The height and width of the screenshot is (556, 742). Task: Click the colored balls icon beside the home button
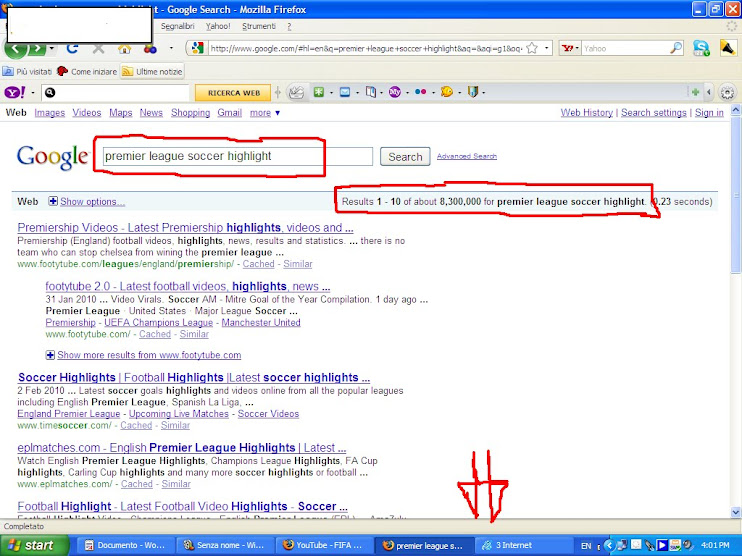point(150,49)
